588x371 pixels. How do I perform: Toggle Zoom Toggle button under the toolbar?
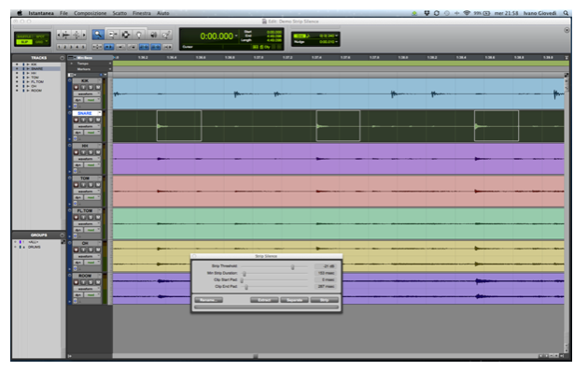97,47
